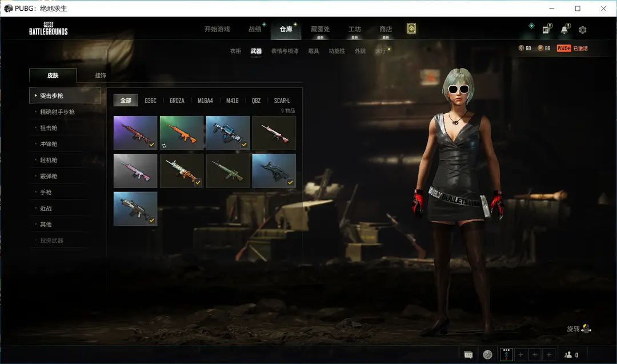
Task: Open the chat bubble icon
Action: click(468, 355)
